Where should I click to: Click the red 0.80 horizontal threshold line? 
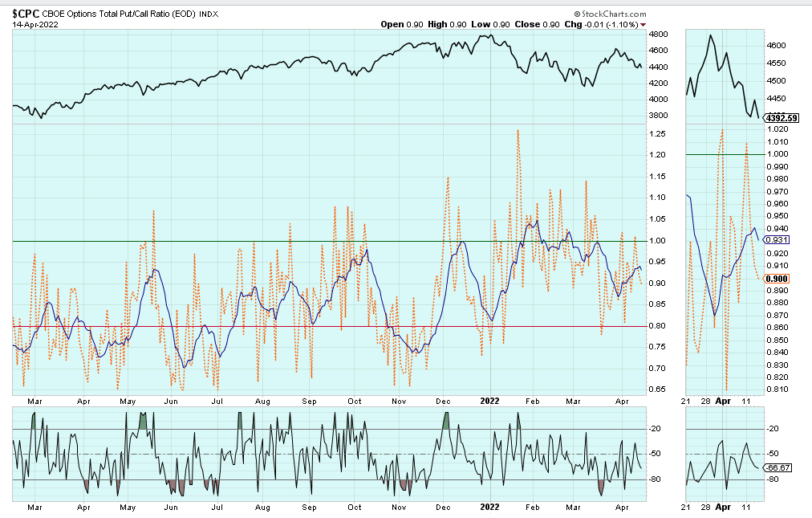pos(321,326)
